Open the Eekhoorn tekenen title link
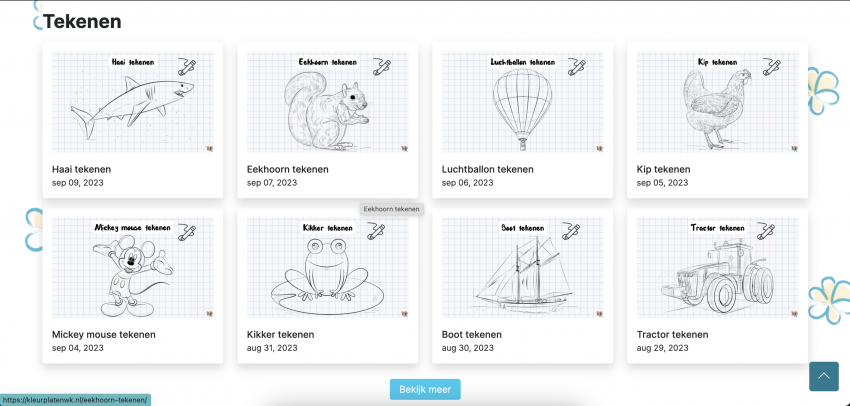 click(287, 169)
